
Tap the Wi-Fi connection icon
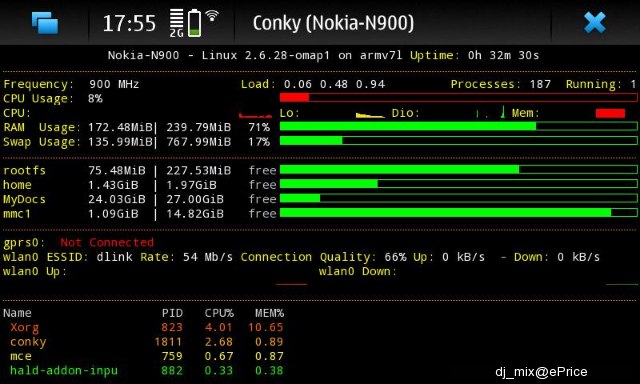[x=212, y=16]
